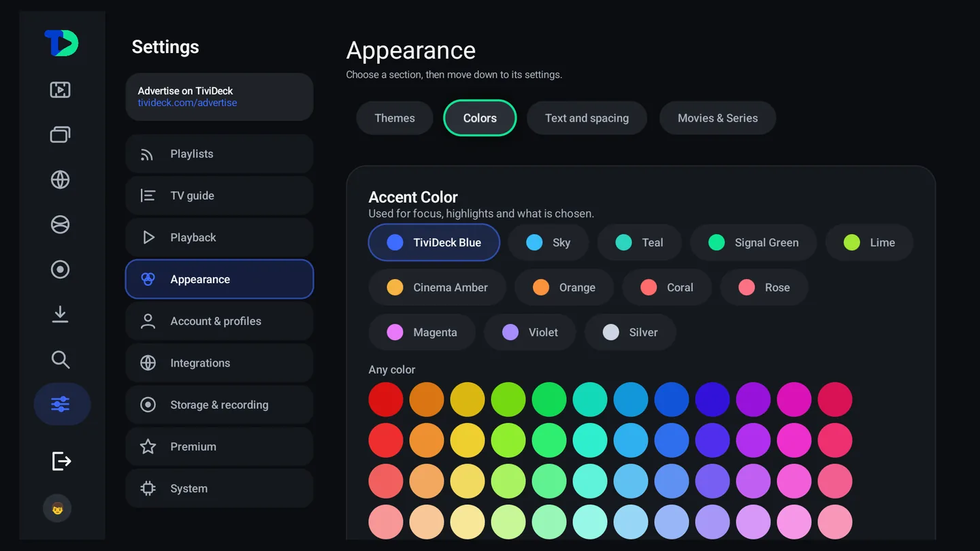Pick the Violet accent chip

(x=530, y=332)
